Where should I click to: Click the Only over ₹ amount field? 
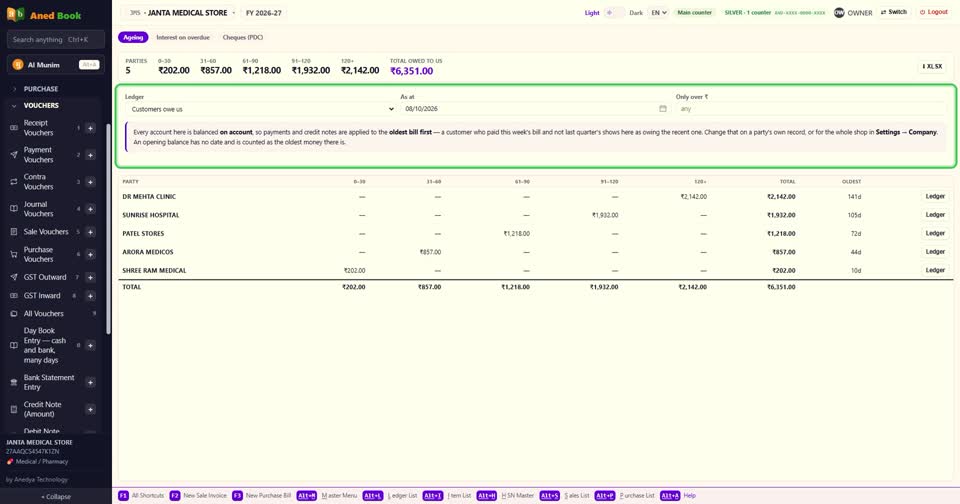click(x=811, y=109)
